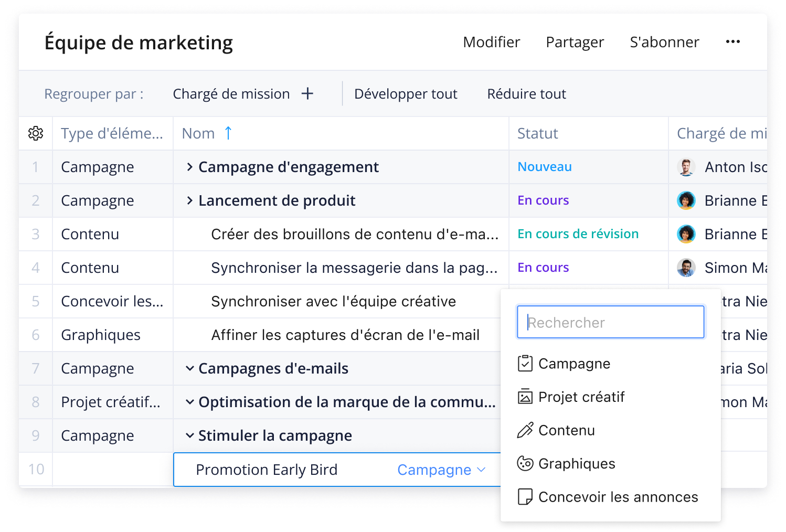Open the Campagne type dropdown in new row
786x532 pixels.
coord(441,470)
